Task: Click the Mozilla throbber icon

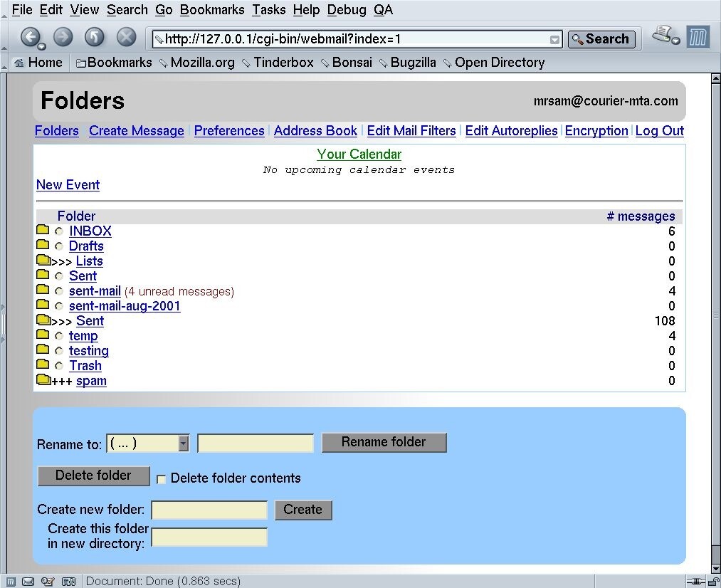Action: (x=700, y=36)
